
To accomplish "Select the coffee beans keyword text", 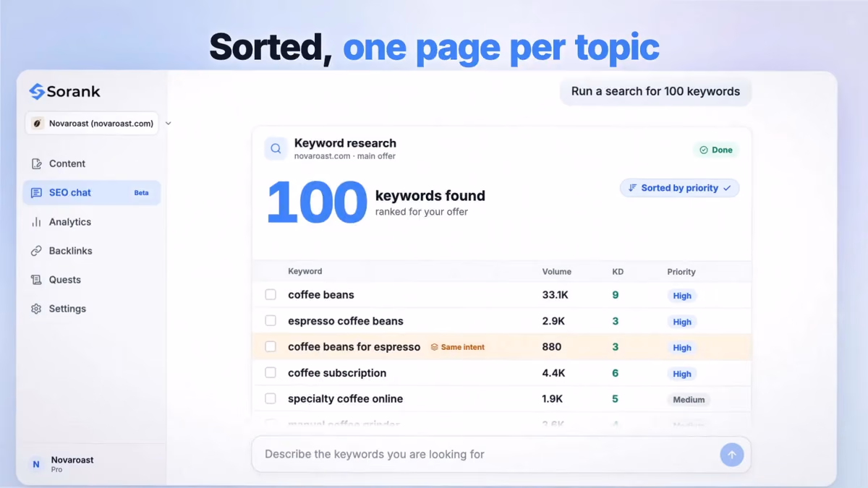I will click(321, 295).
